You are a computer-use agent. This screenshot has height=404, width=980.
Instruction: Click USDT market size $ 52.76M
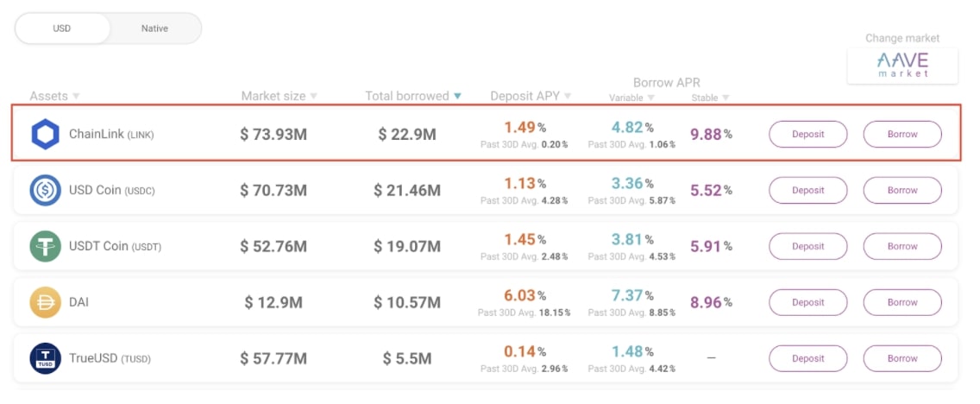pos(273,246)
